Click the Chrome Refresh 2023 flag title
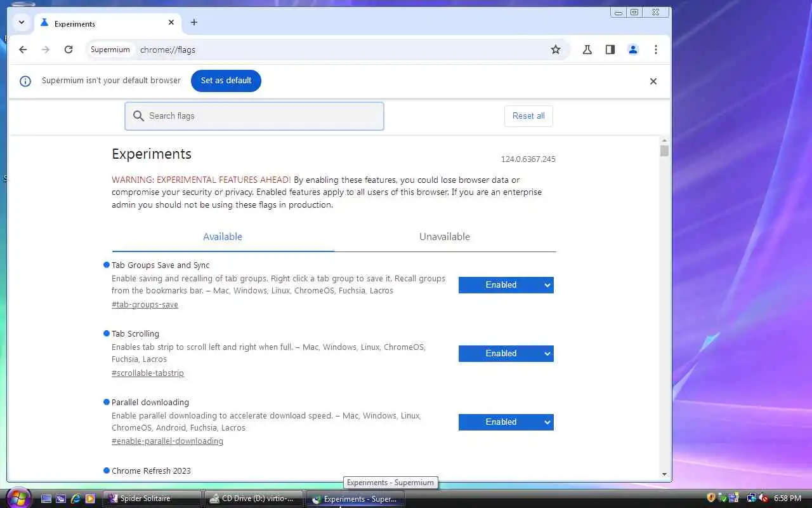This screenshot has width=812, height=508. 151,471
